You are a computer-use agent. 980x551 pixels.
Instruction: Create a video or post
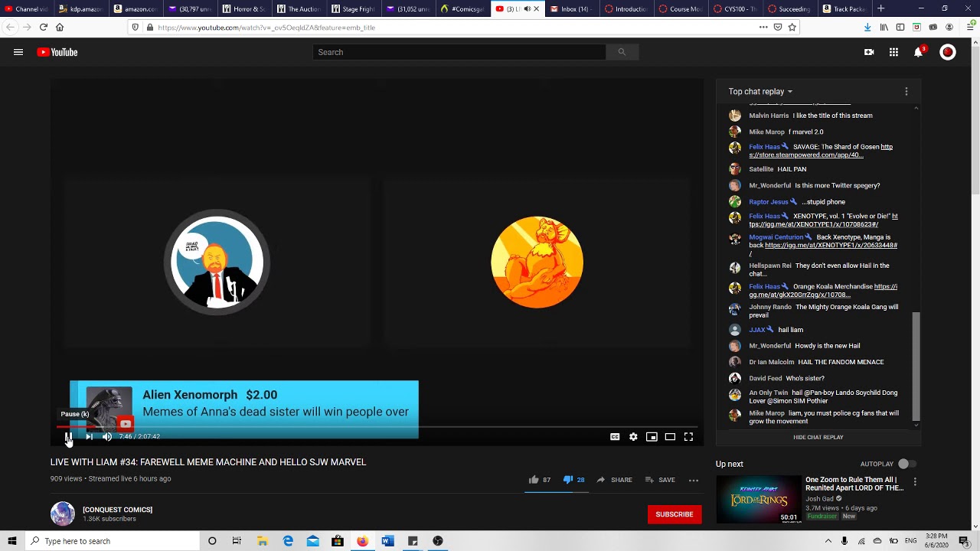(x=869, y=52)
